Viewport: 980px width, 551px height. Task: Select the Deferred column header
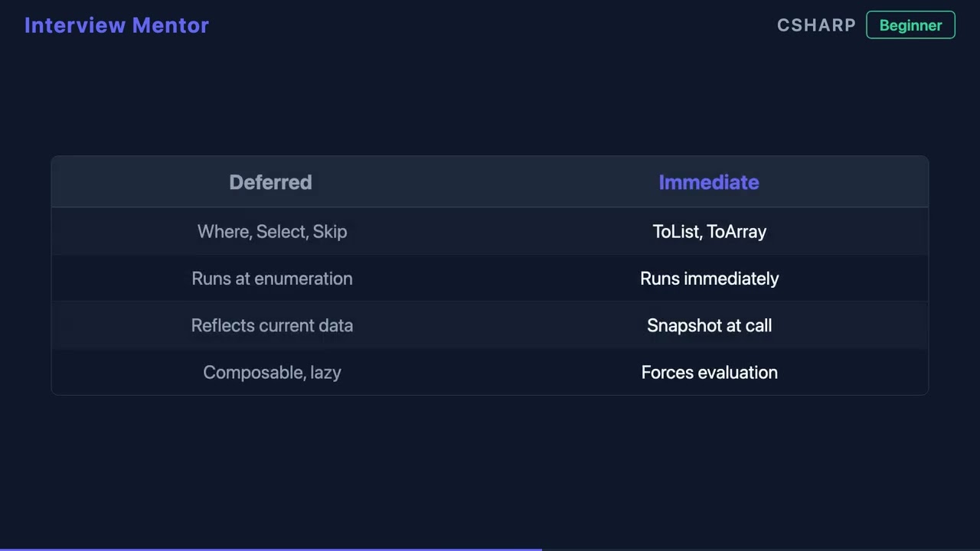coord(271,182)
